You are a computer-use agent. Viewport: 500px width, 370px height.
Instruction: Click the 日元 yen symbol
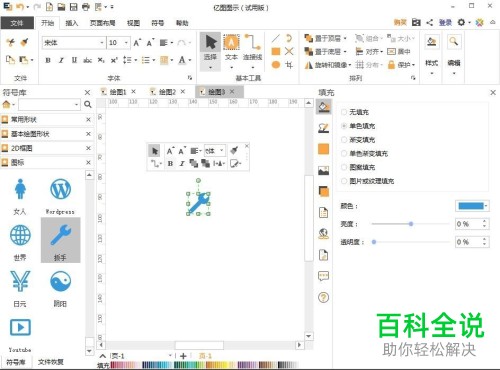[x=20, y=288]
